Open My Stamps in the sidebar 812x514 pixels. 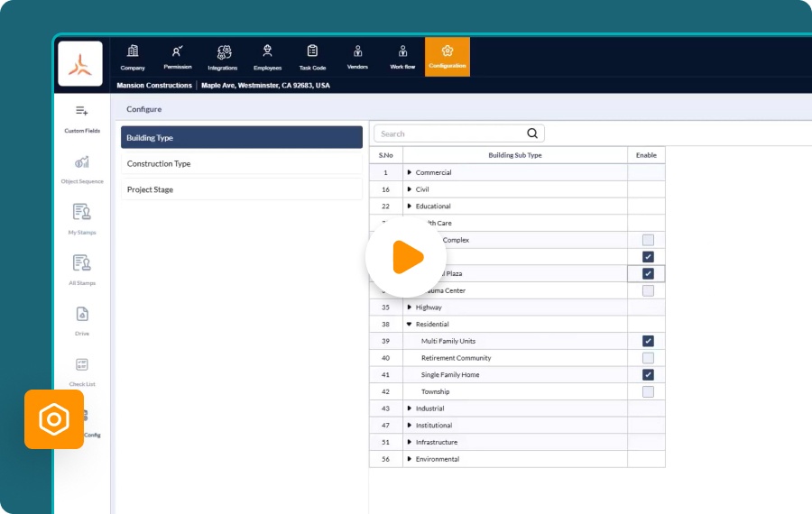[82, 218]
